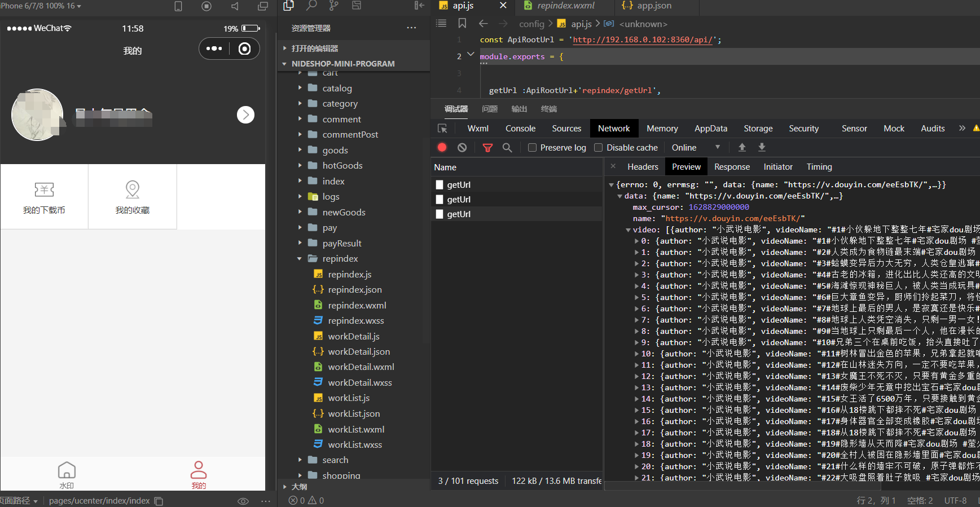The height and width of the screenshot is (507, 980).
Task: Enable Preserve log checkbox
Action: tap(532, 147)
